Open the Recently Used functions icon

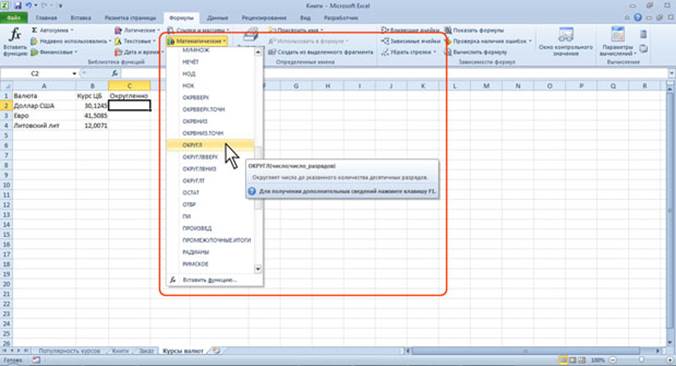tap(34, 41)
